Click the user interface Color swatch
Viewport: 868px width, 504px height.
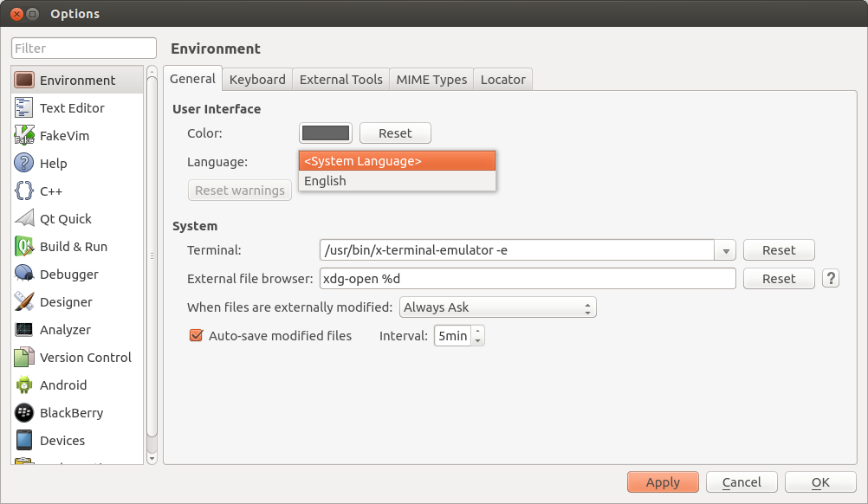coord(326,133)
